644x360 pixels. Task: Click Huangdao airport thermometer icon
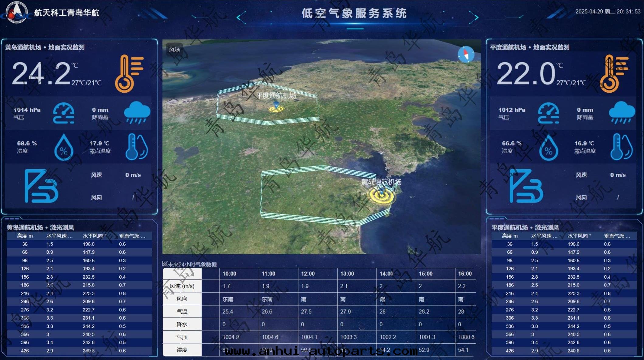point(129,74)
